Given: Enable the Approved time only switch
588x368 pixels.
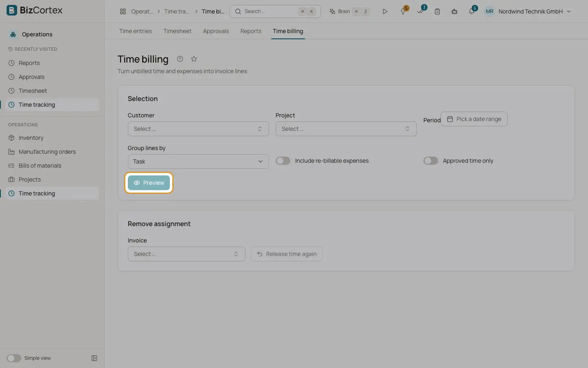Looking at the screenshot, I should pyautogui.click(x=431, y=161).
